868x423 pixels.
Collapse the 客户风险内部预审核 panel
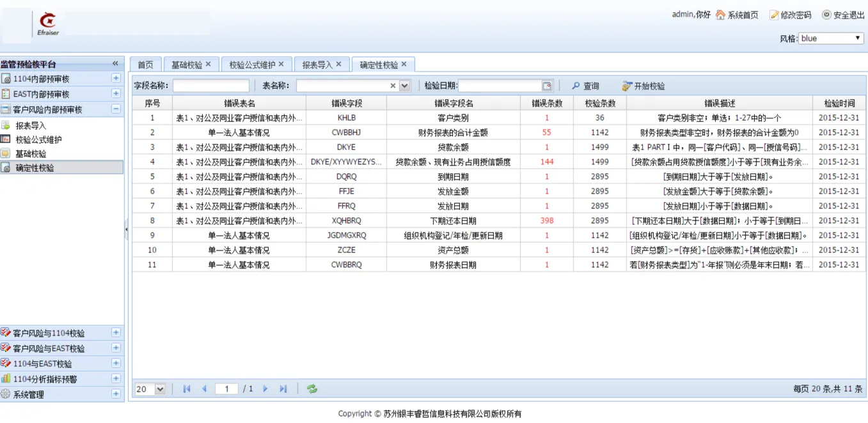click(x=116, y=109)
